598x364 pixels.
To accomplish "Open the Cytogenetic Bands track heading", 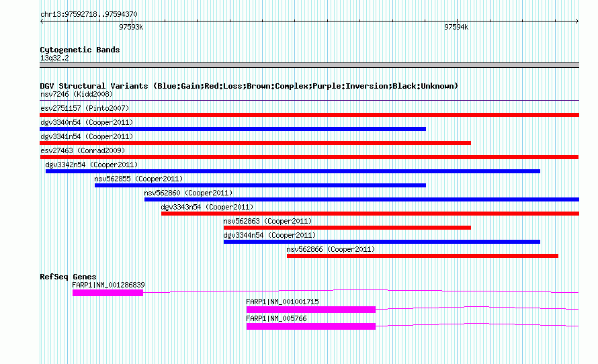I will (x=80, y=50).
